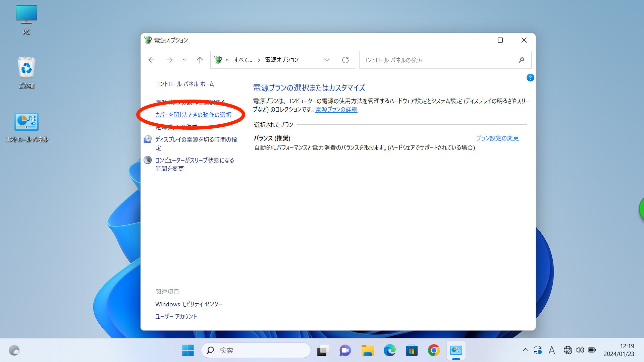
Task: Open the Edge browser from the taskbar
Action: pyautogui.click(x=389, y=350)
